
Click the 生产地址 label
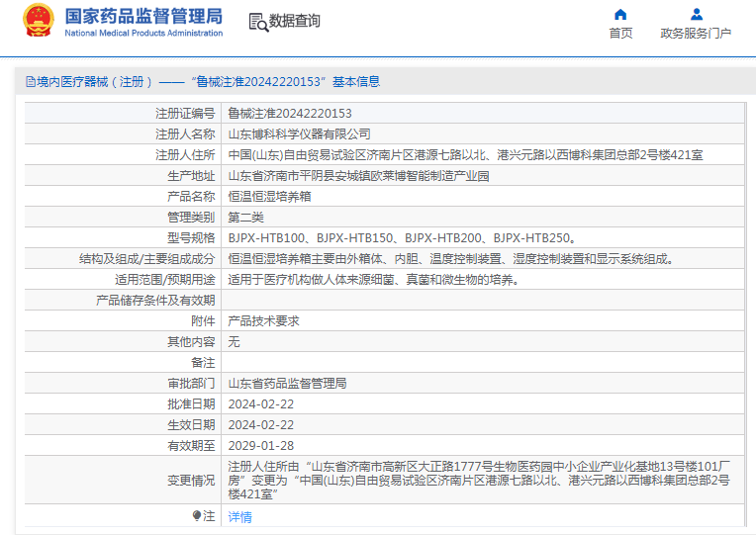coord(191,176)
